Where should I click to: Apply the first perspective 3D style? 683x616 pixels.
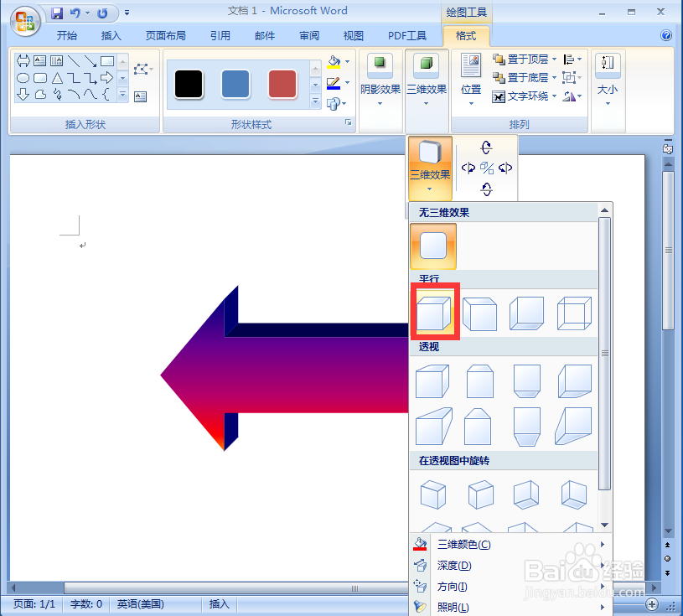pos(432,381)
